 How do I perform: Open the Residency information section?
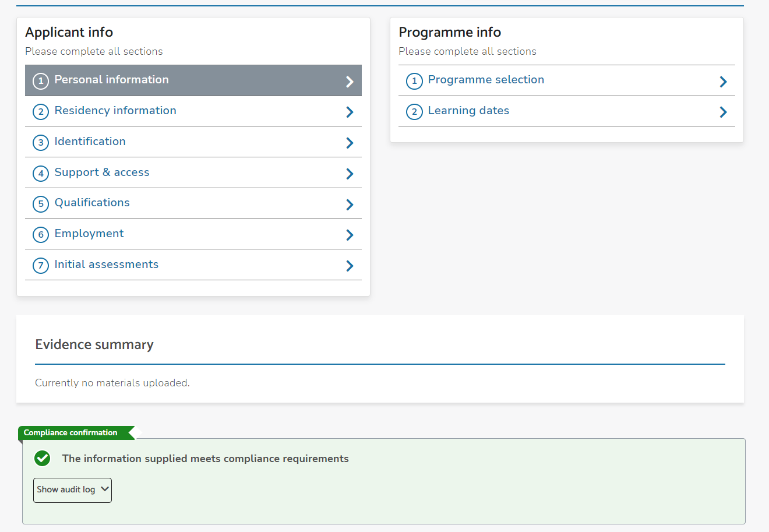click(x=193, y=111)
